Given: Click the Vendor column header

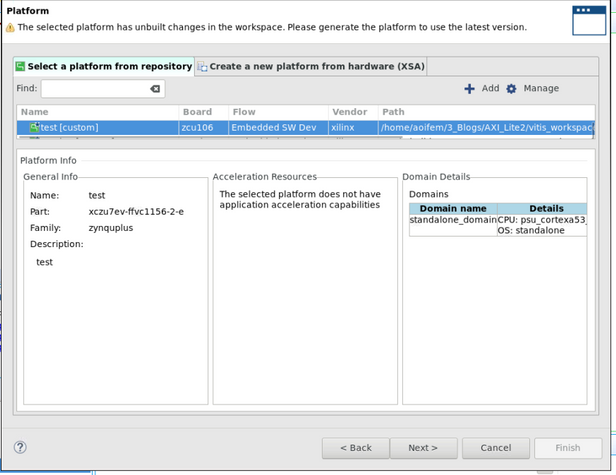Looking at the screenshot, I should click(x=352, y=112).
